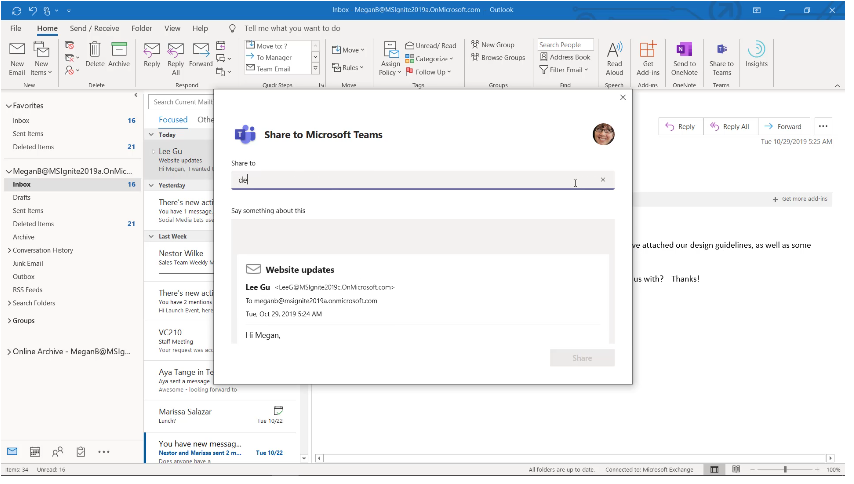This screenshot has width=854, height=484.
Task: Collapse the Favorites section
Action: [x=9, y=105]
